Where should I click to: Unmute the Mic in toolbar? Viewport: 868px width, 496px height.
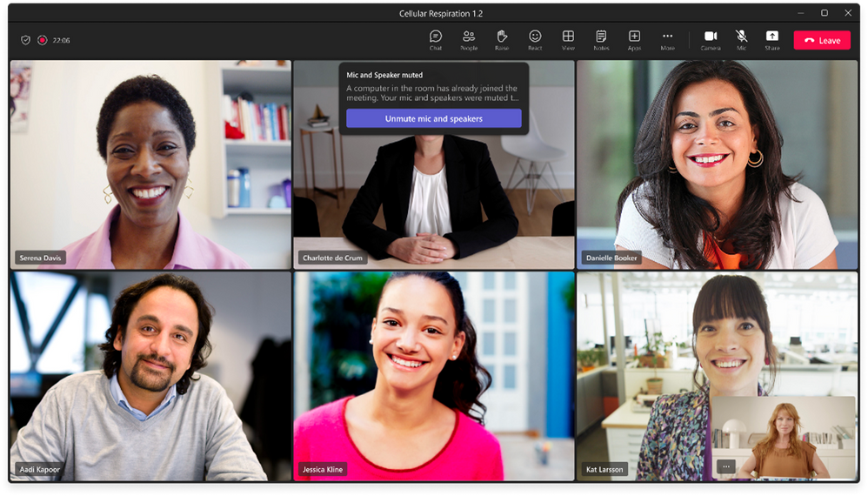(x=741, y=40)
